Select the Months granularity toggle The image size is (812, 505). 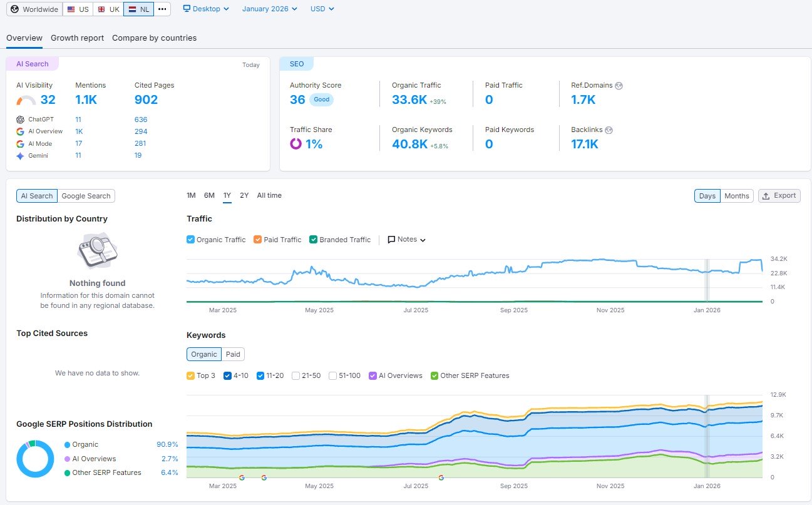pos(736,196)
